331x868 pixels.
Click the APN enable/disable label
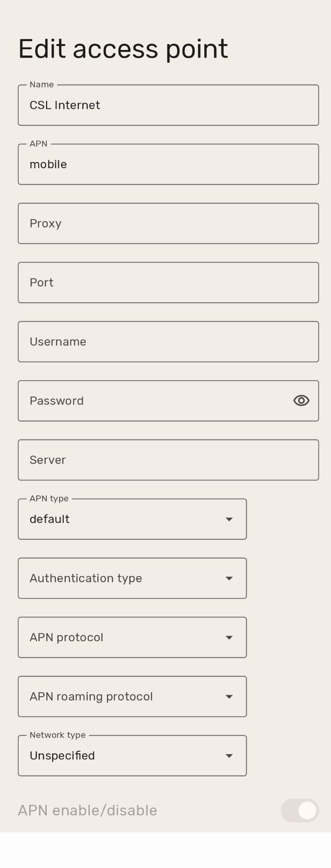click(x=87, y=810)
